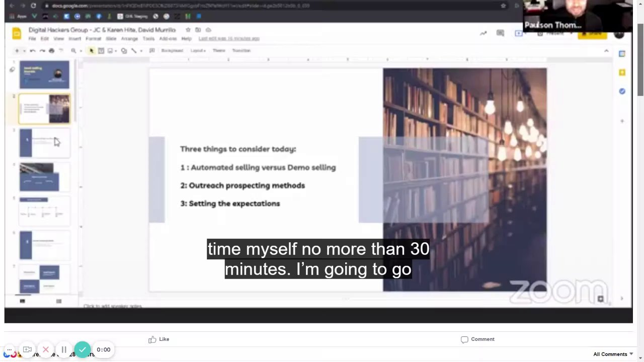Open the Edit menu

tap(45, 39)
